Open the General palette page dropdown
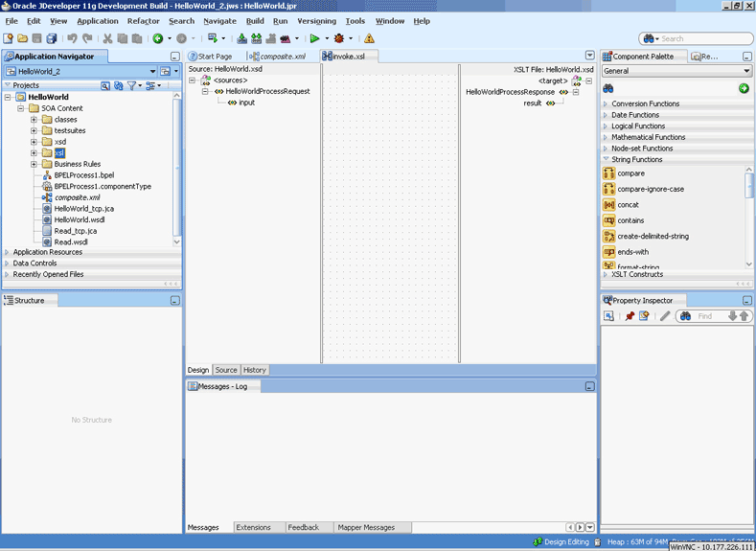756x551 pixels. [746, 71]
